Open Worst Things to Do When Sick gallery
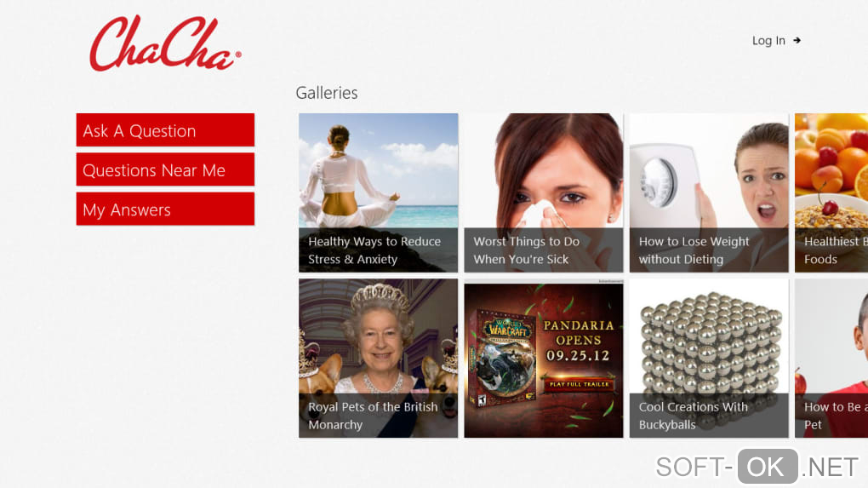Screen dimensions: 868x488 coord(544,192)
